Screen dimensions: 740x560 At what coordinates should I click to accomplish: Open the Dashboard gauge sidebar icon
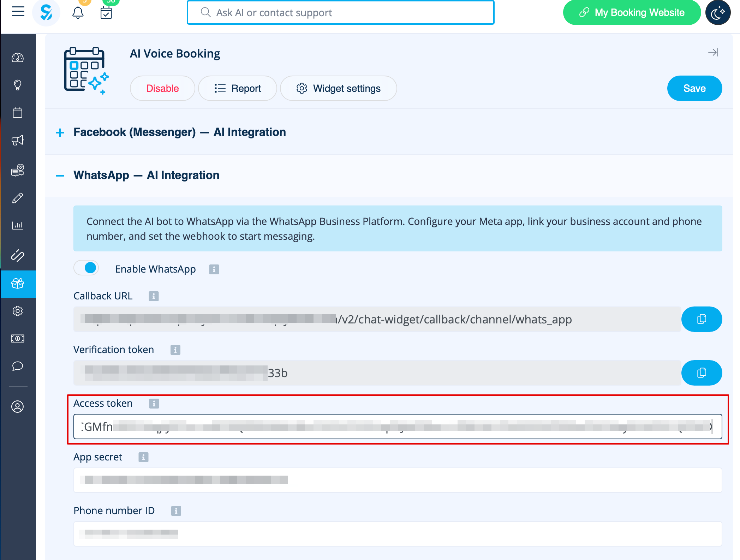pos(18,58)
